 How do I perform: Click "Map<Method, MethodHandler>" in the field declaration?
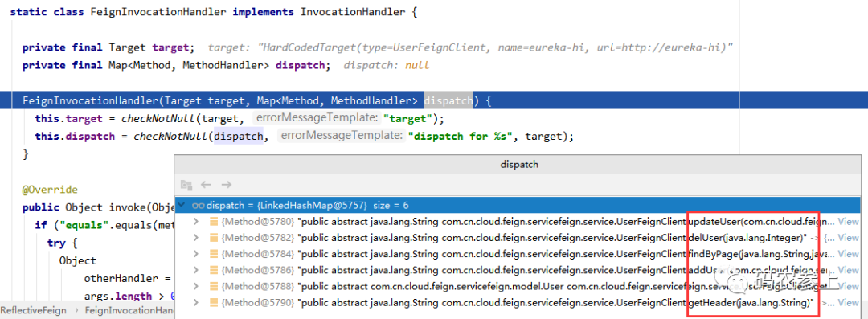[189, 65]
